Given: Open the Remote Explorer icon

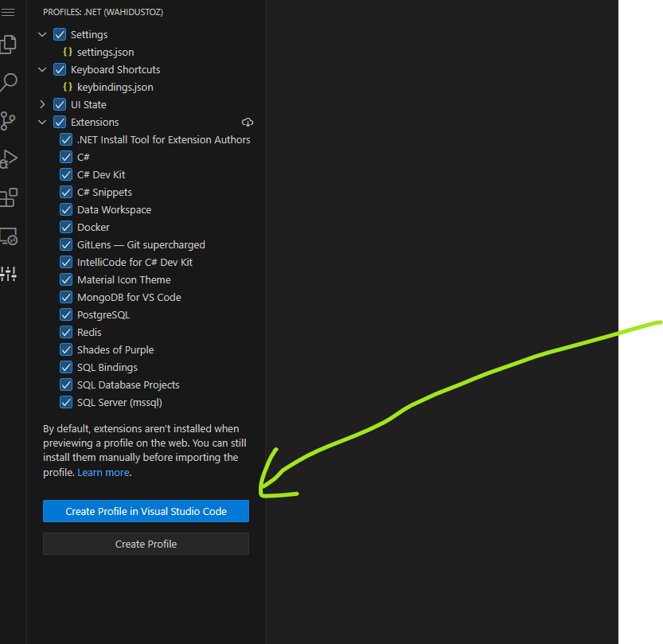Looking at the screenshot, I should click(x=9, y=236).
